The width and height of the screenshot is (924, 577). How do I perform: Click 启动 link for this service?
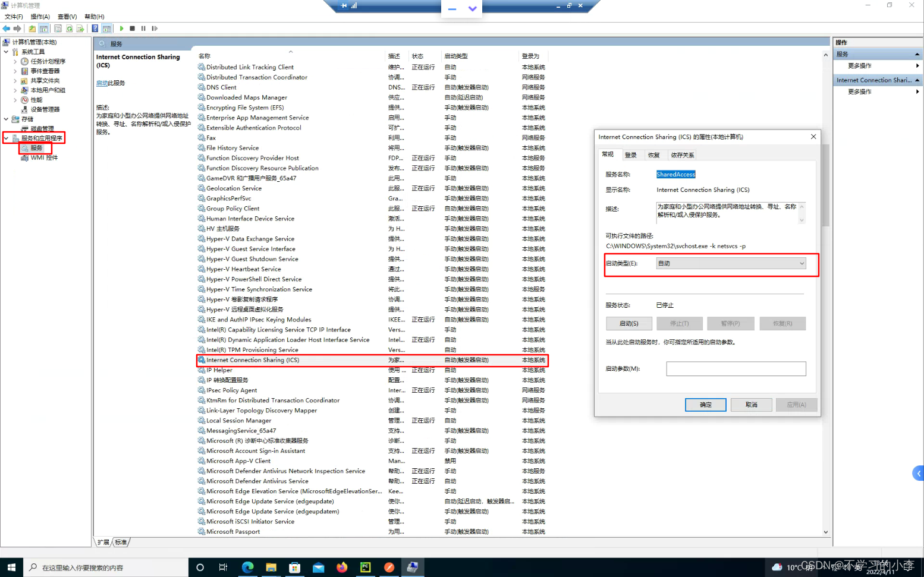[102, 83]
